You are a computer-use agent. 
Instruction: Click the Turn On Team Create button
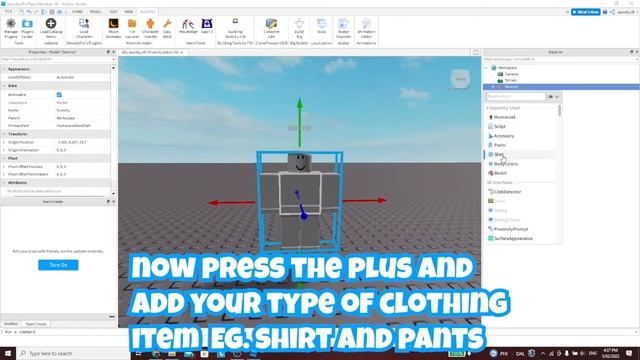pos(58,265)
